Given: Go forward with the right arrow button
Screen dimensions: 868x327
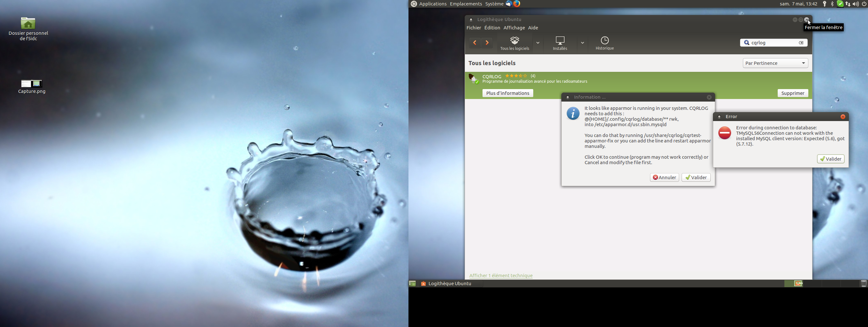Looking at the screenshot, I should [x=487, y=43].
